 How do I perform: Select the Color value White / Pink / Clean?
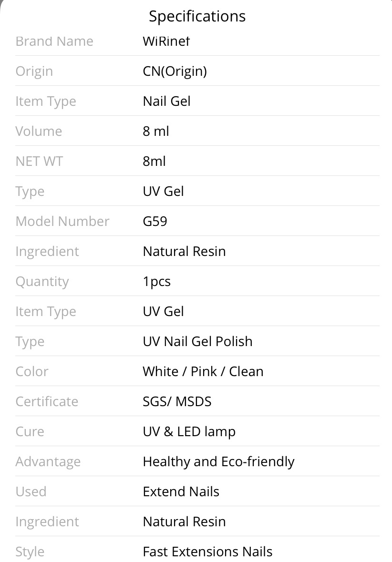click(203, 372)
